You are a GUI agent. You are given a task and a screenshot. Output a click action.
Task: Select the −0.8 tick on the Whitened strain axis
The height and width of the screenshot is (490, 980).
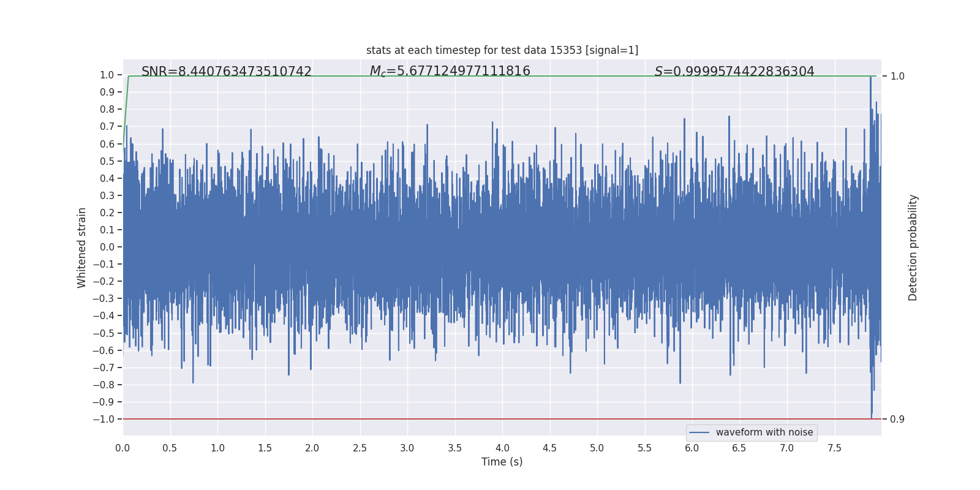(104, 385)
